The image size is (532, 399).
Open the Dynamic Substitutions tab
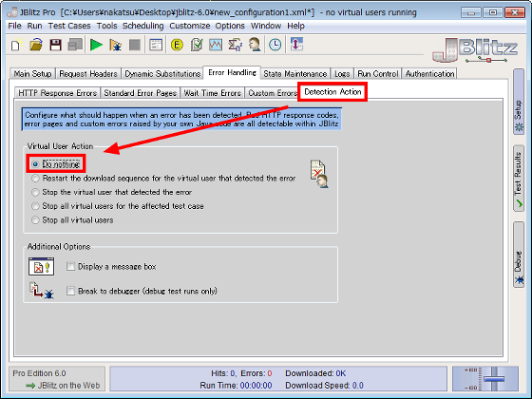click(x=162, y=74)
